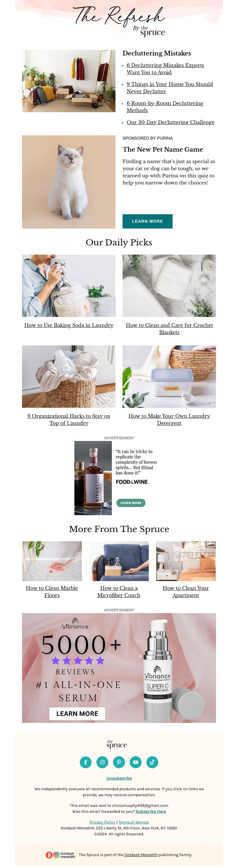Click the Dotdash Meredith logo

click(x=60, y=855)
